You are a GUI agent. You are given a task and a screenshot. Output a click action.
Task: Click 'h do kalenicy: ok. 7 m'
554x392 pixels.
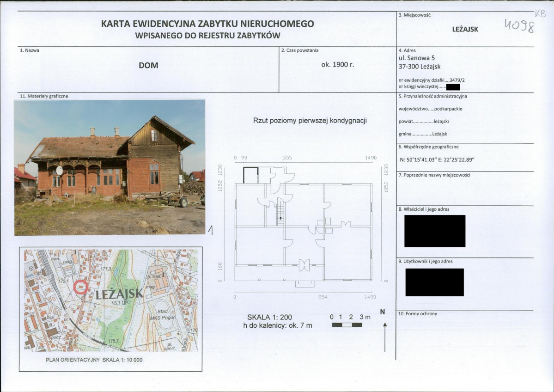click(x=278, y=325)
